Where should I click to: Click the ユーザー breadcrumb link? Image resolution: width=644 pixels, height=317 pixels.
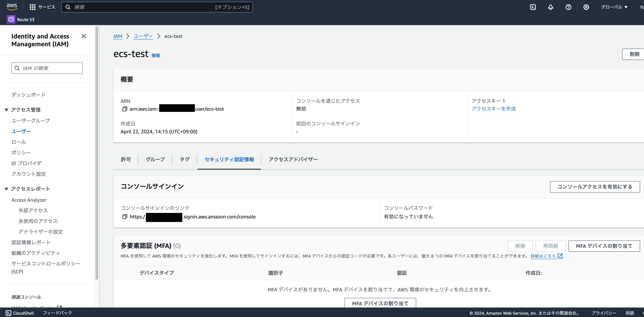[x=143, y=36]
